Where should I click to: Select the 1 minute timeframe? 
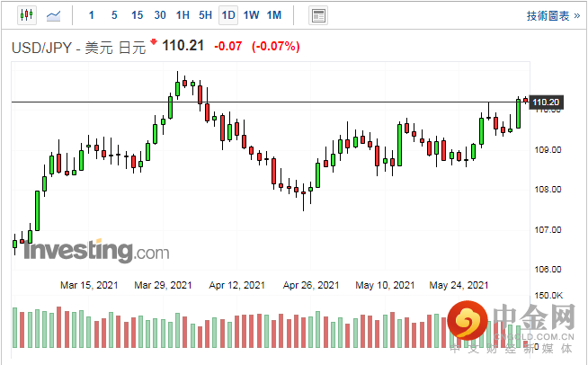click(x=91, y=15)
